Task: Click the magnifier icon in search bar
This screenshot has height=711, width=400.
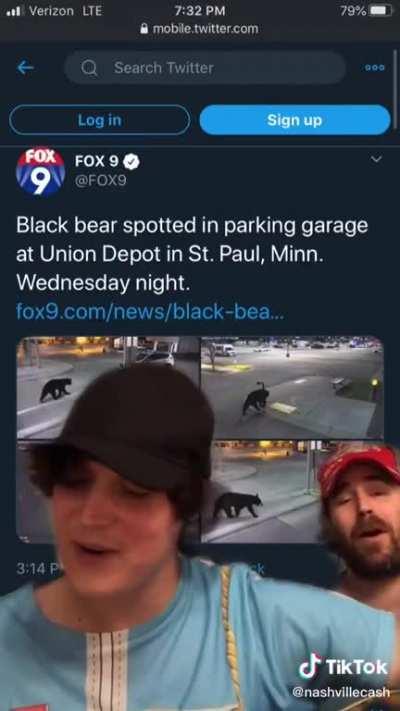Action: [89, 68]
